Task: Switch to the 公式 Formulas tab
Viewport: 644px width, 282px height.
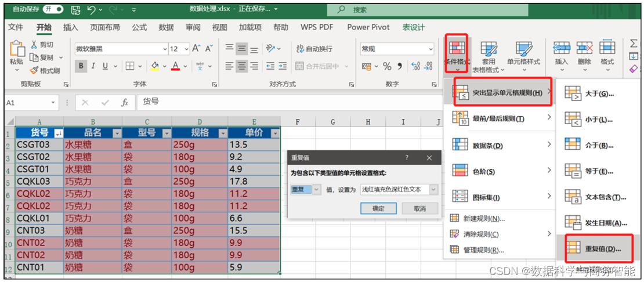Action: pyautogui.click(x=139, y=27)
